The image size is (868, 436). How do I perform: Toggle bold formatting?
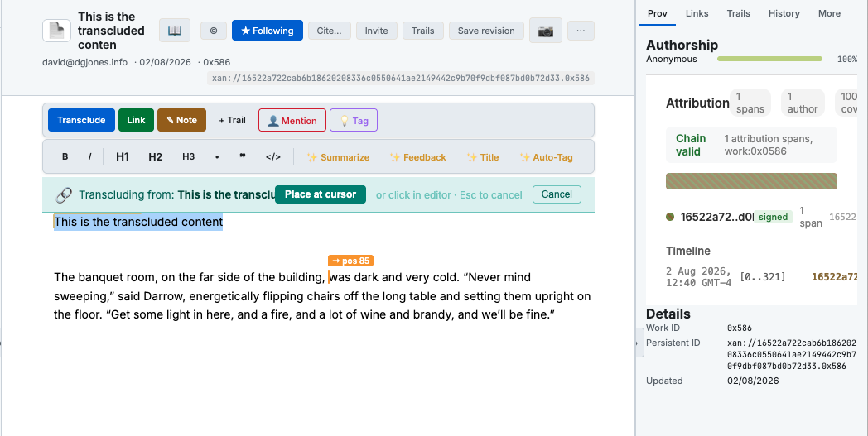pos(65,156)
